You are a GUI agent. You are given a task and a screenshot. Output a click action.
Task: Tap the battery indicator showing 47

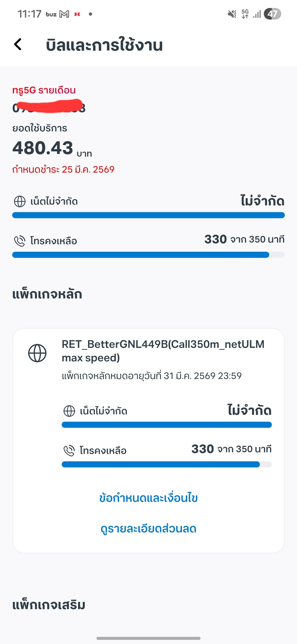point(272,14)
